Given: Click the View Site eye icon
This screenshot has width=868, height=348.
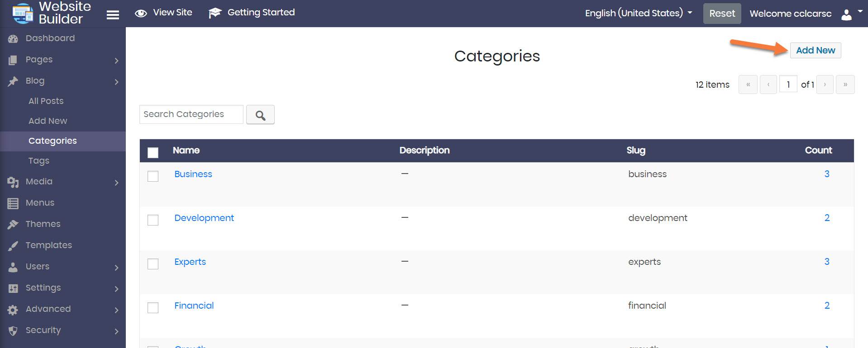Looking at the screenshot, I should click(x=141, y=13).
